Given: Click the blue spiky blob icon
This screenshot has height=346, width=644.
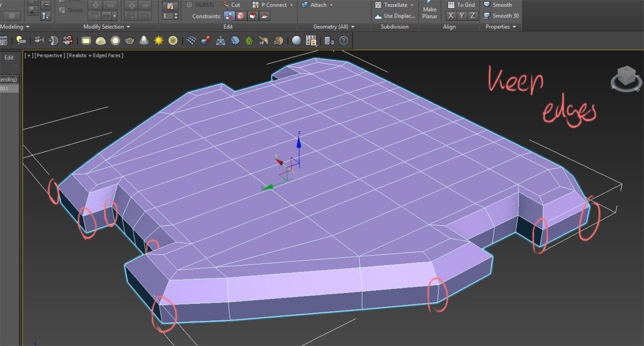Looking at the screenshot, I should click(235, 41).
